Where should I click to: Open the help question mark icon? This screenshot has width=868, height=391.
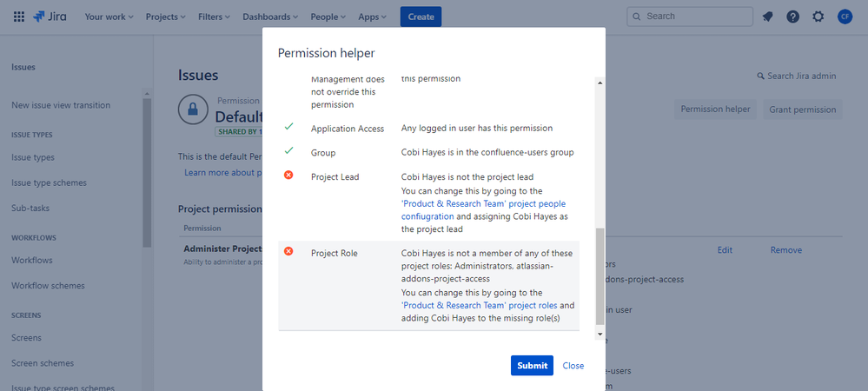pos(792,17)
